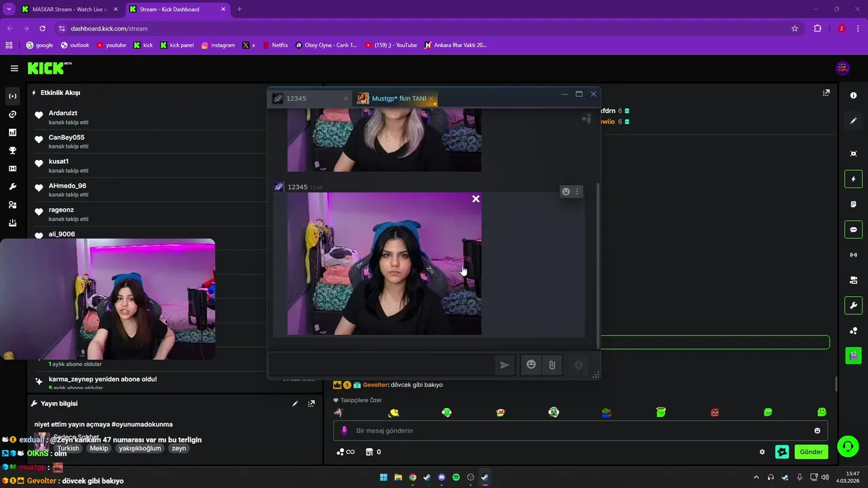
Task: Toggle the activity feed lightning panel button
Action: pos(853,179)
